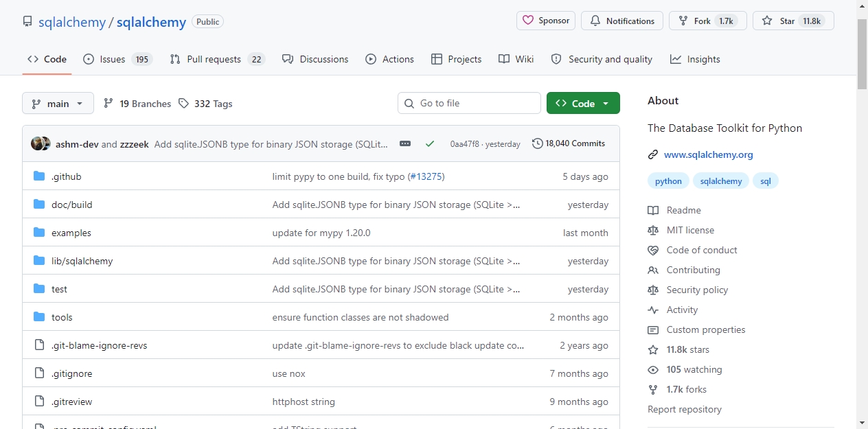Open the commit details ellipsis icon

pyautogui.click(x=405, y=143)
